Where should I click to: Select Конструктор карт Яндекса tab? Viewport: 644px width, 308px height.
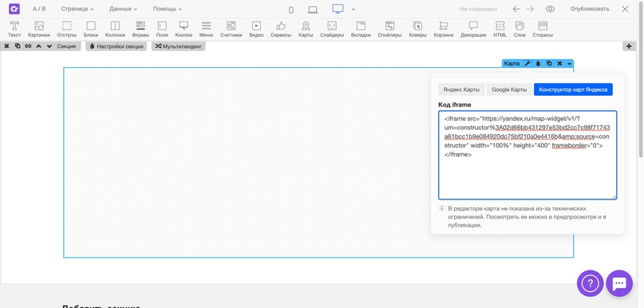(x=573, y=89)
